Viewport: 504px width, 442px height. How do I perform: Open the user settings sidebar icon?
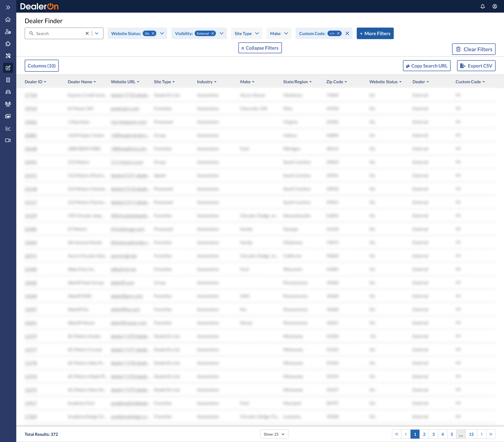8,32
